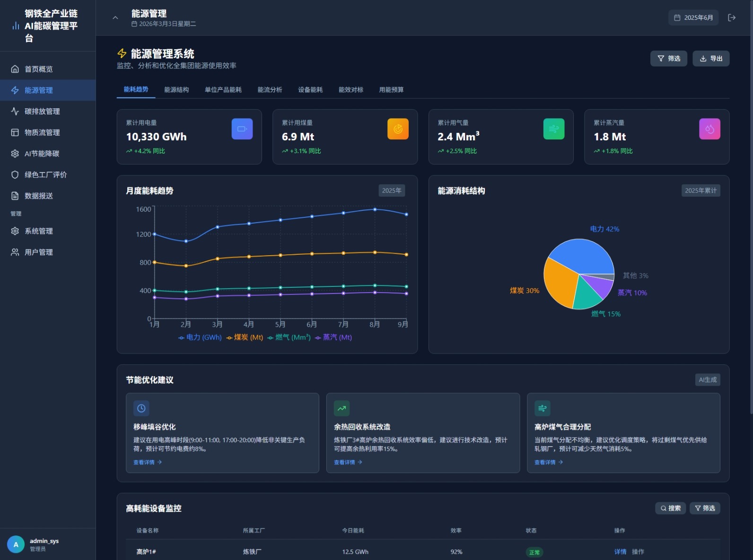This screenshot has width=753, height=560.
Task: Click the wind icon on 高炉煤气合理分配 card
Action: 543,408
